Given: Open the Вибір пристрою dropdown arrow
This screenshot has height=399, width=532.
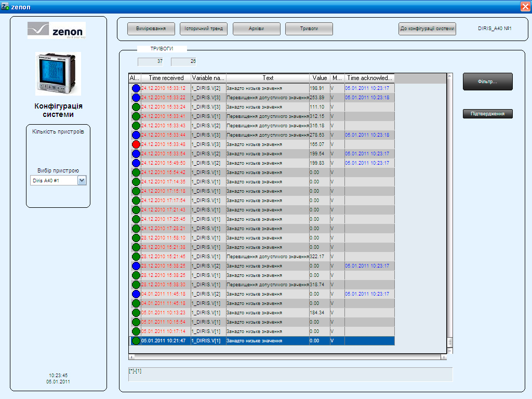Looking at the screenshot, I should [x=82, y=180].
